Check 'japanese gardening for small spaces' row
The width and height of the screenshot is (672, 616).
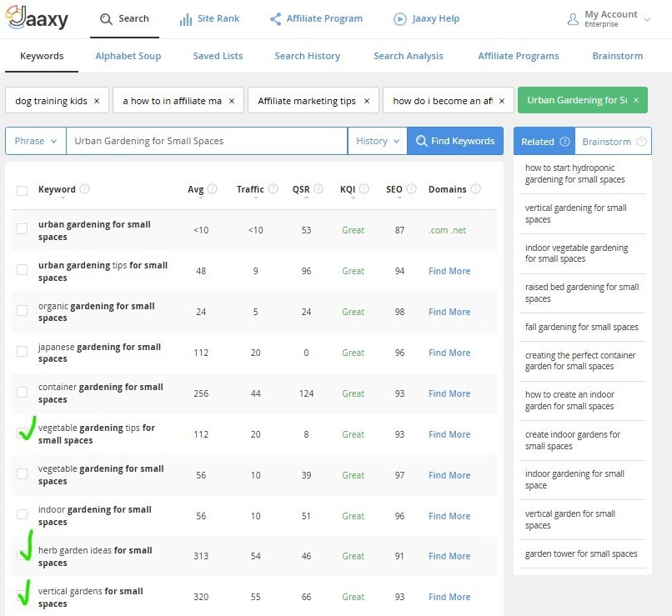(x=22, y=351)
